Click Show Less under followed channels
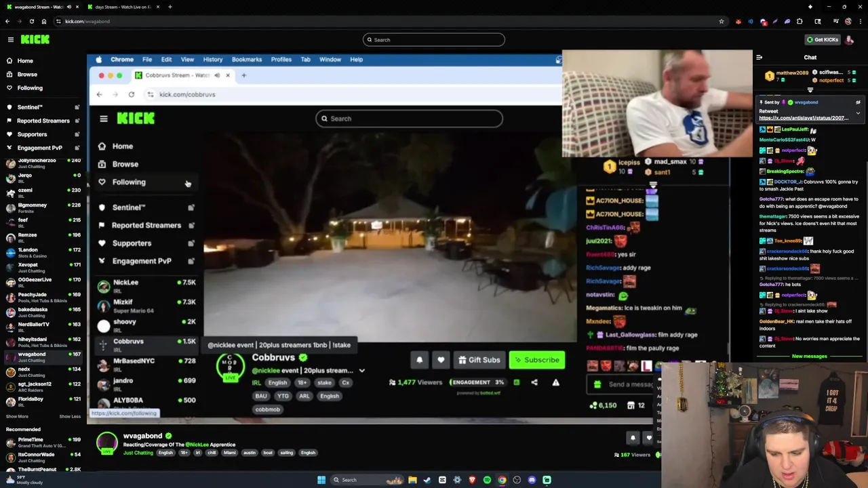This screenshot has width=868, height=488. pos(70,416)
